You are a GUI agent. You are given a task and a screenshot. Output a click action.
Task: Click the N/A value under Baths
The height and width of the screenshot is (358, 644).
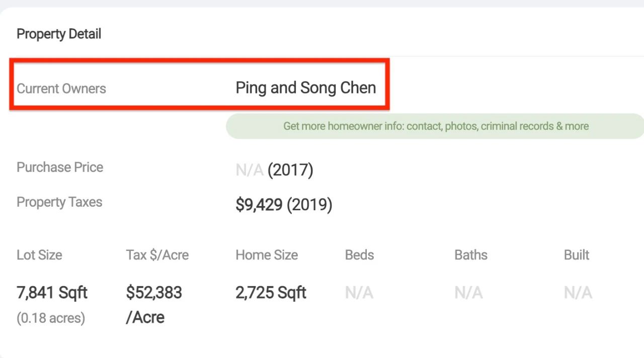(468, 293)
